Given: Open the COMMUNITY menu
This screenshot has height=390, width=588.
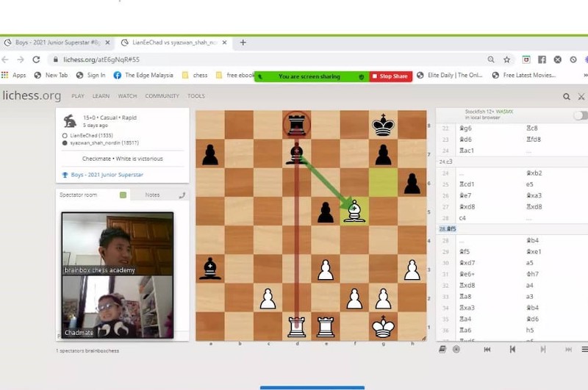Looking at the screenshot, I should 162,96.
